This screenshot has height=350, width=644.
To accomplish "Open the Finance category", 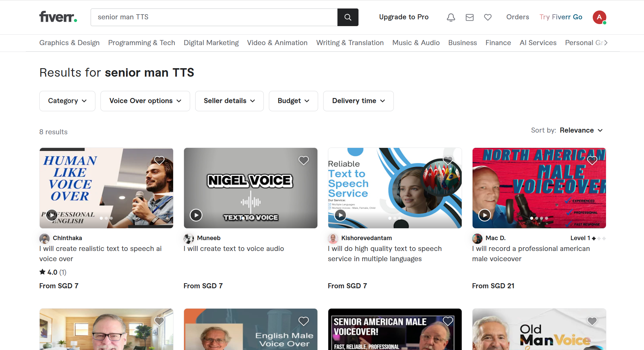I will (x=498, y=43).
